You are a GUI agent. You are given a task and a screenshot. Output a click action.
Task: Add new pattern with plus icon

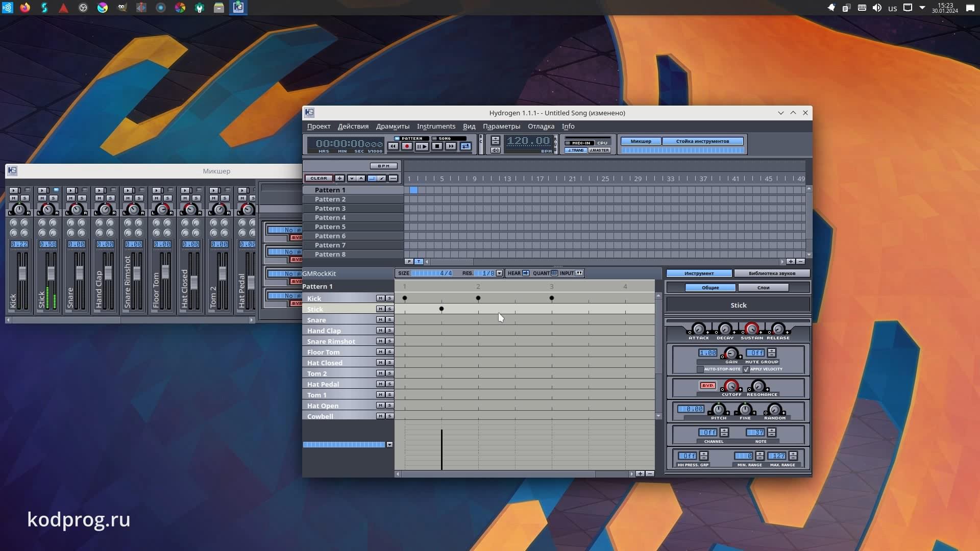tap(339, 178)
